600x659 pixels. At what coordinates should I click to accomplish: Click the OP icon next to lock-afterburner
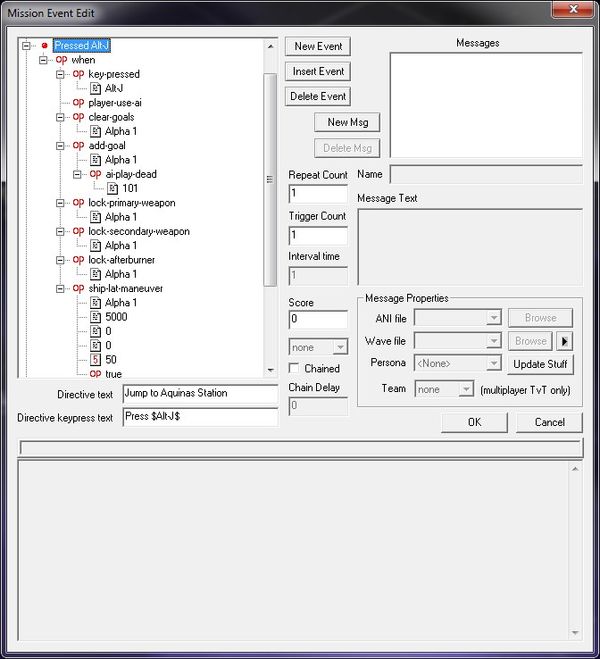(79, 260)
